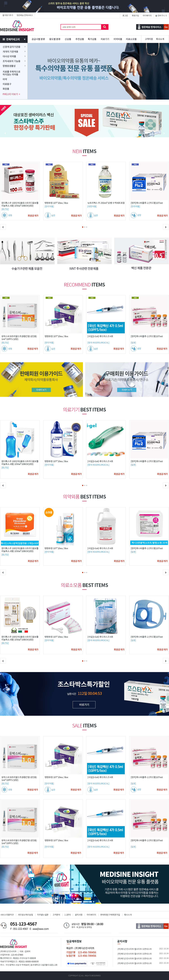Click next arrow in 의료기기 BEST ITEMS carousel
Image resolution: width=169 pixels, height=980 pixels.
point(166,485)
